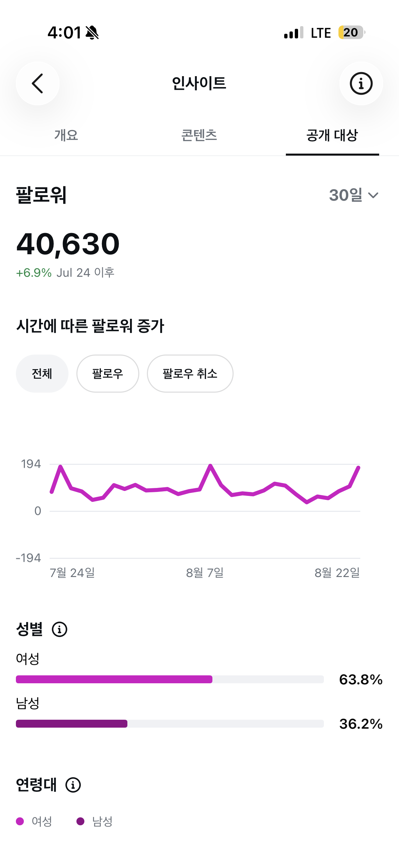Screen dimensions: 399x868
Task: Tap the 여성 pink legend dot
Action: (x=20, y=821)
